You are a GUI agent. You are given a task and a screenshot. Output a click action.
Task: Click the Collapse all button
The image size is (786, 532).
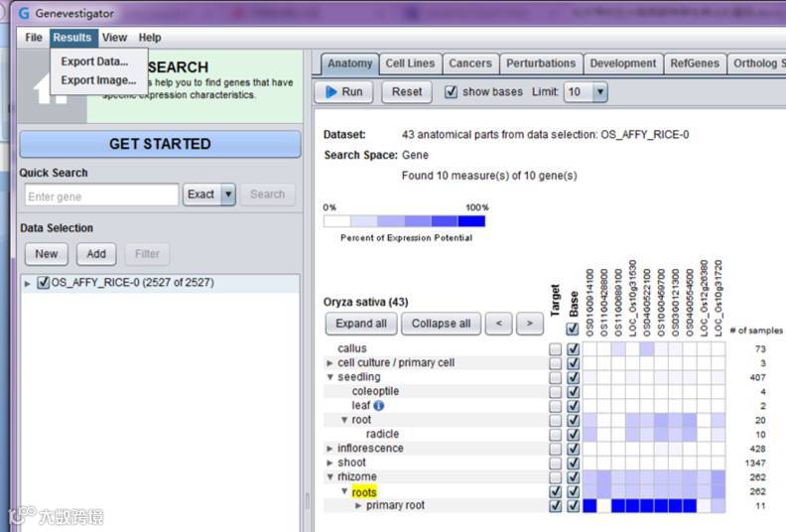click(x=441, y=324)
